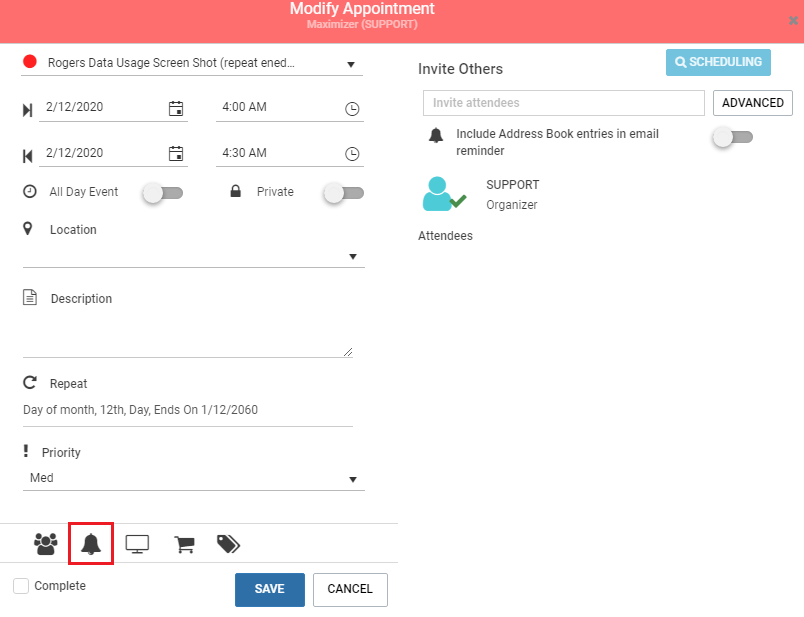
Task: Mark the appointment as Complete
Action: (x=20, y=585)
